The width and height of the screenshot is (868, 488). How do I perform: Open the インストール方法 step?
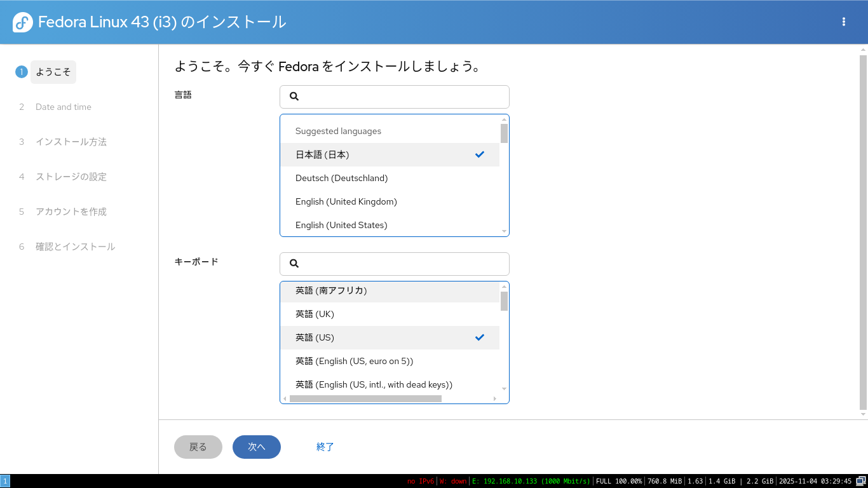tap(71, 142)
